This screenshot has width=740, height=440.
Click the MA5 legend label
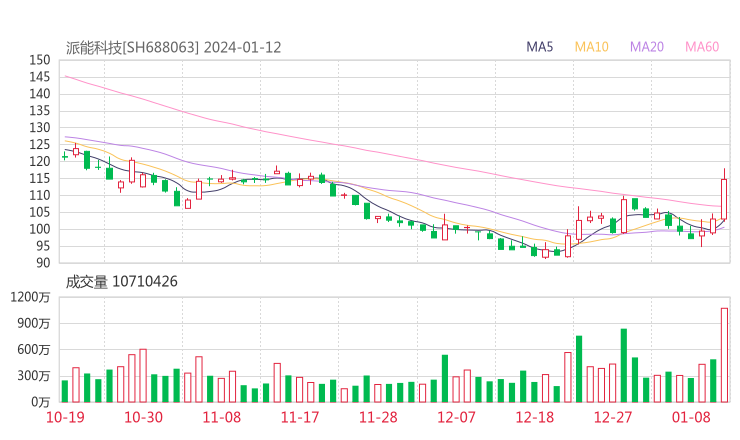[x=539, y=47]
